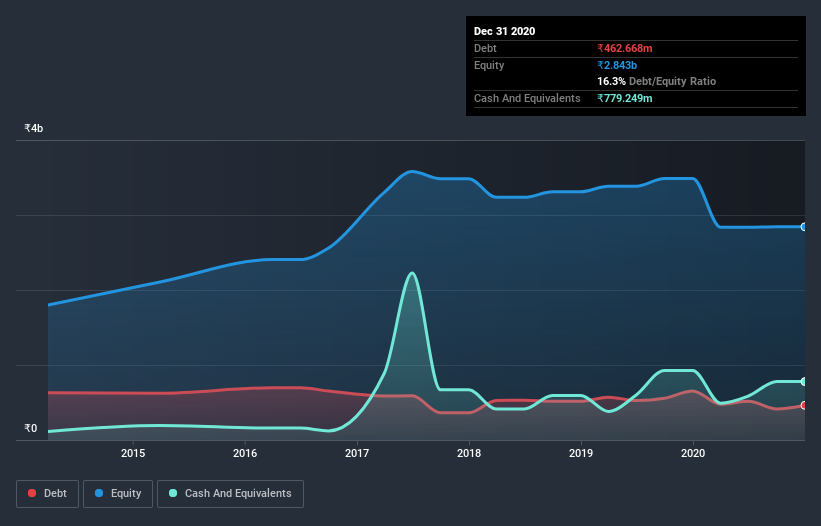
Task: Click the 2018 x-axis label
Action: (469, 453)
